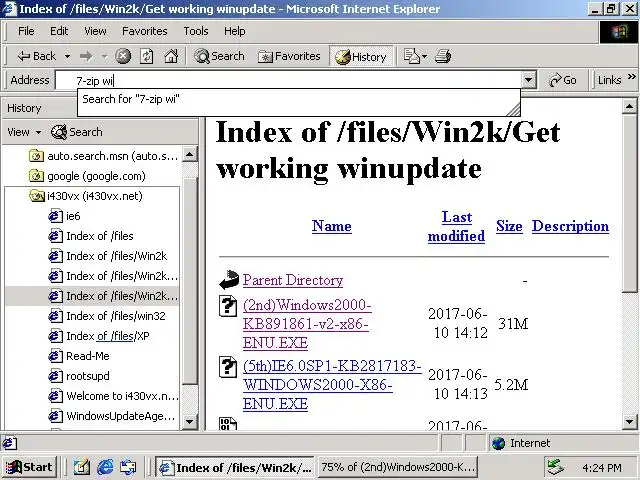Stop the page load with Stop icon
The width and height of the screenshot is (640, 480).
pyautogui.click(x=123, y=56)
